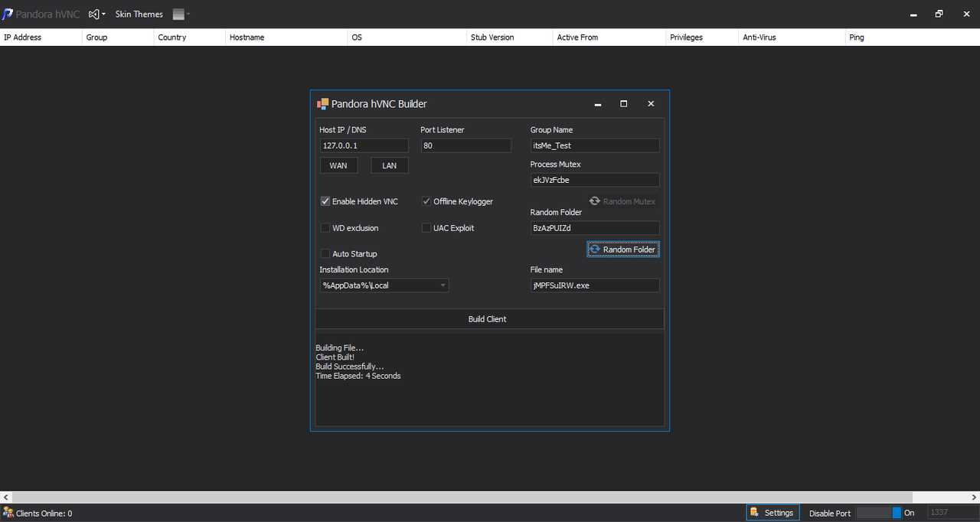
Task: Click the 'Building File...' log line
Action: click(x=340, y=348)
